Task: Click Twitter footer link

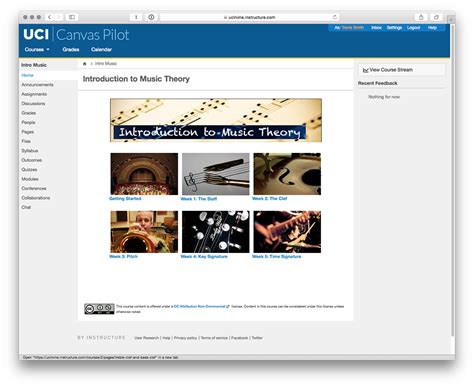Action: tap(257, 338)
